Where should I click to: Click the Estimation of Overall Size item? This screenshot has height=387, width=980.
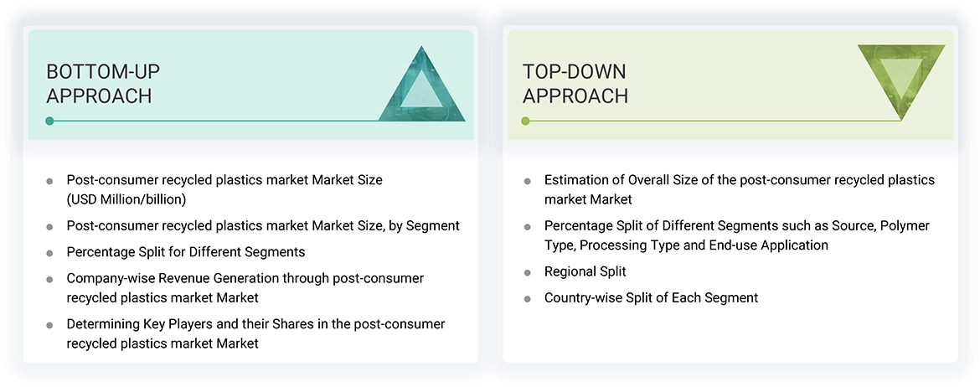point(739,190)
